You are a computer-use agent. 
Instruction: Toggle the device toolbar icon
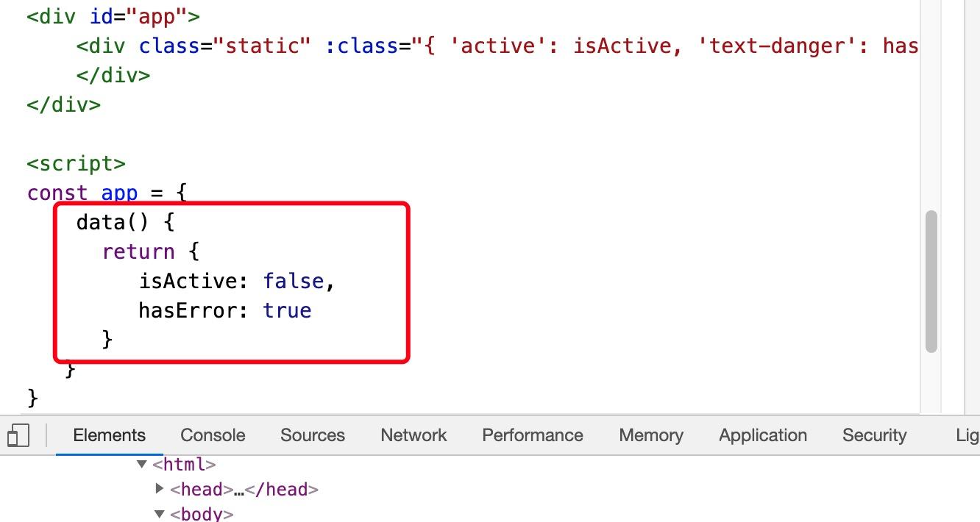coord(18,435)
